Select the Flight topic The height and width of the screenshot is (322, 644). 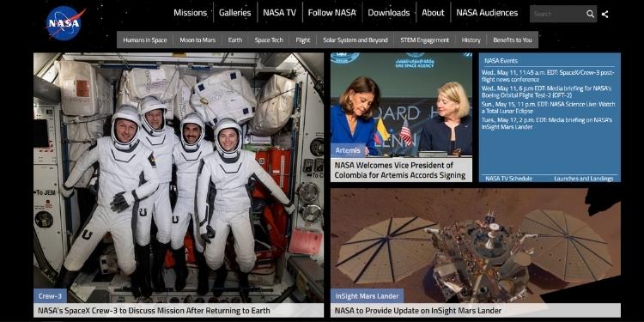[x=303, y=40]
